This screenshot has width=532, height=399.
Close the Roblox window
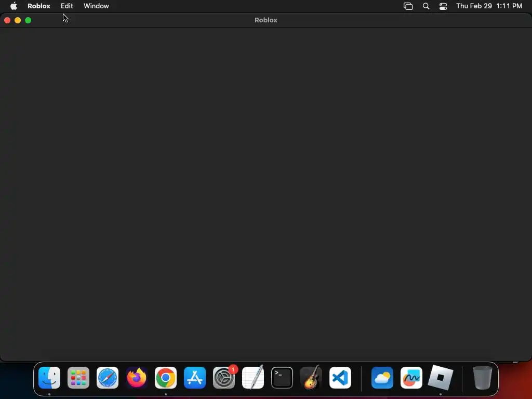coord(7,20)
